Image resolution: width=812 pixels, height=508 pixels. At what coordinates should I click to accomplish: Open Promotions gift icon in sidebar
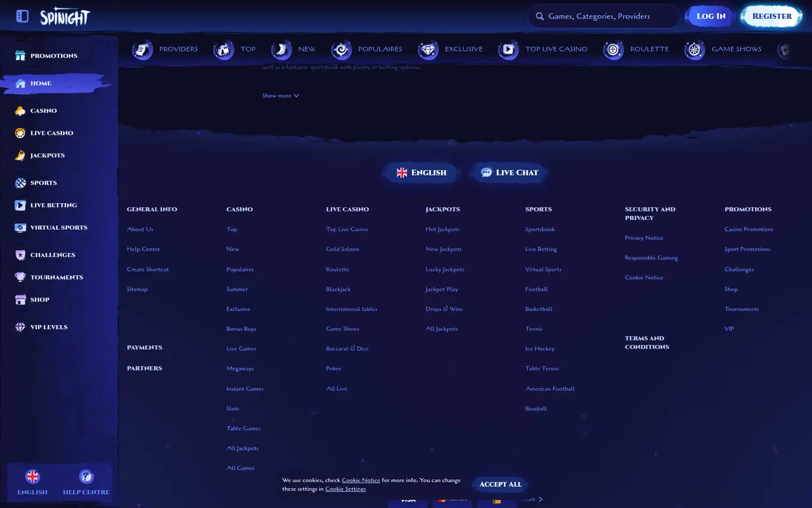20,56
